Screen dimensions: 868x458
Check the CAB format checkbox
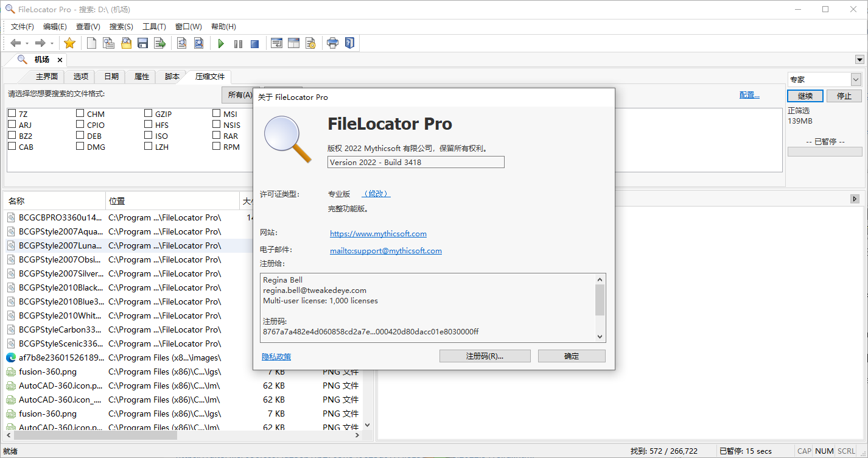(x=12, y=146)
